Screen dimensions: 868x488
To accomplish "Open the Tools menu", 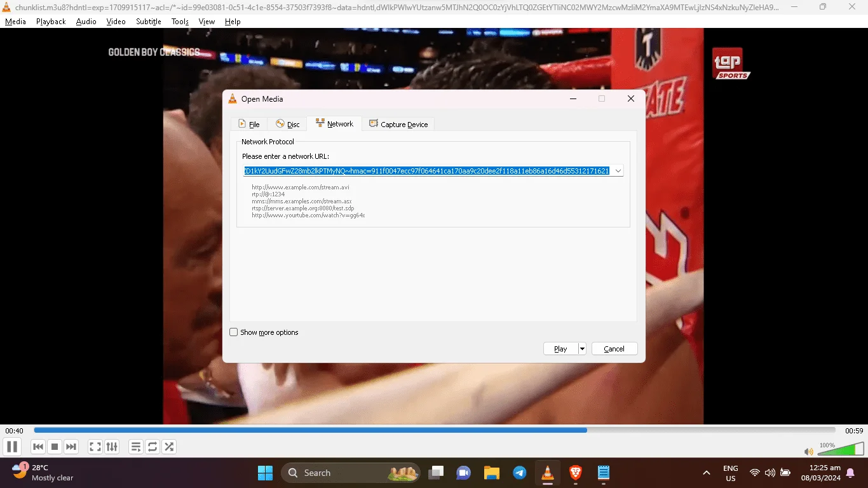I will pos(180,21).
